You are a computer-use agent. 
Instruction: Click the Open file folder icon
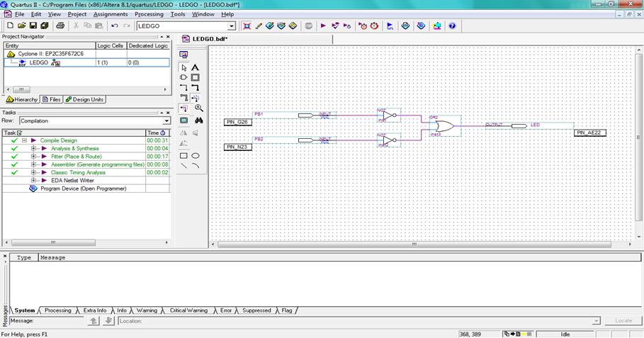click(22, 26)
